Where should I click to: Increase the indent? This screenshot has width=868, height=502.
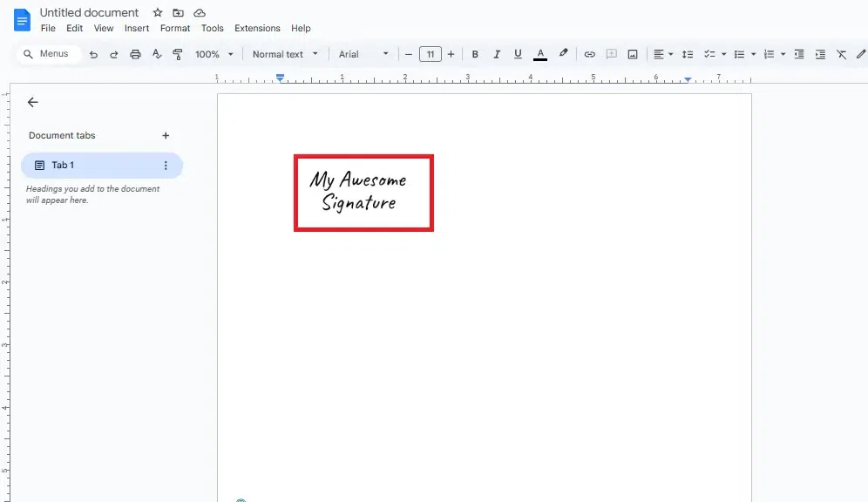pos(820,54)
